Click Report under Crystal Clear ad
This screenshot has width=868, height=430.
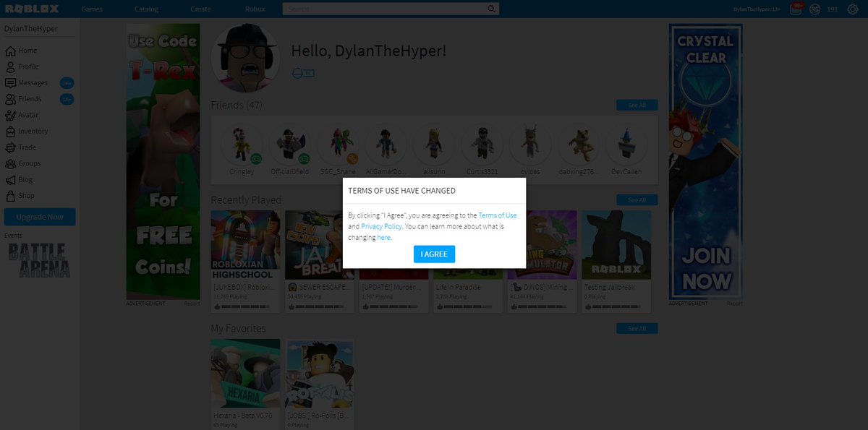(734, 304)
